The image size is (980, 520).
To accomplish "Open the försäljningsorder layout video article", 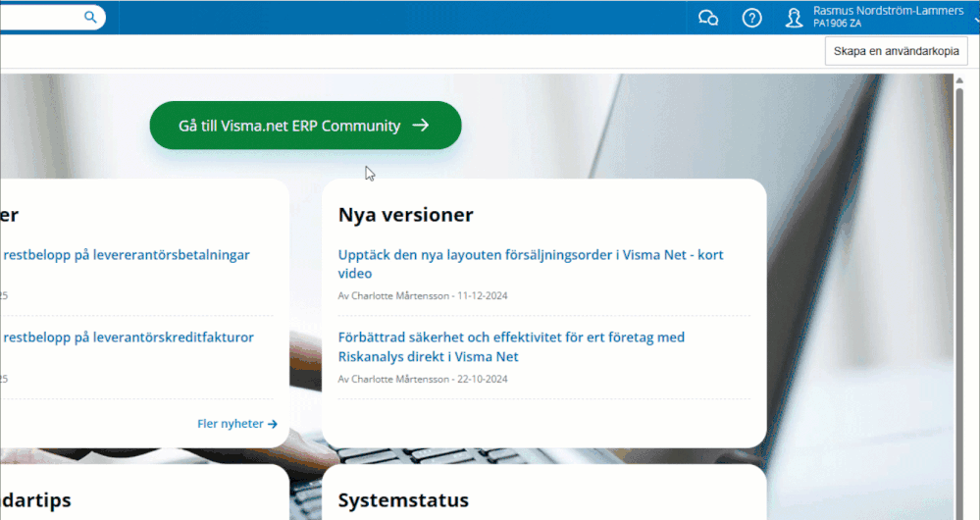I will click(x=531, y=264).
